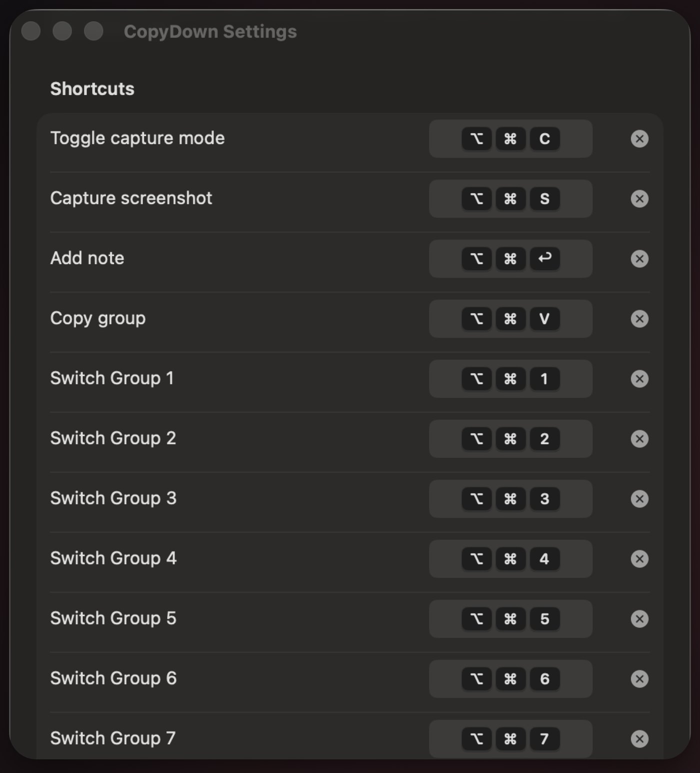Minimize the CopyDown Settings window
Image resolution: width=700 pixels, height=773 pixels.
(62, 31)
